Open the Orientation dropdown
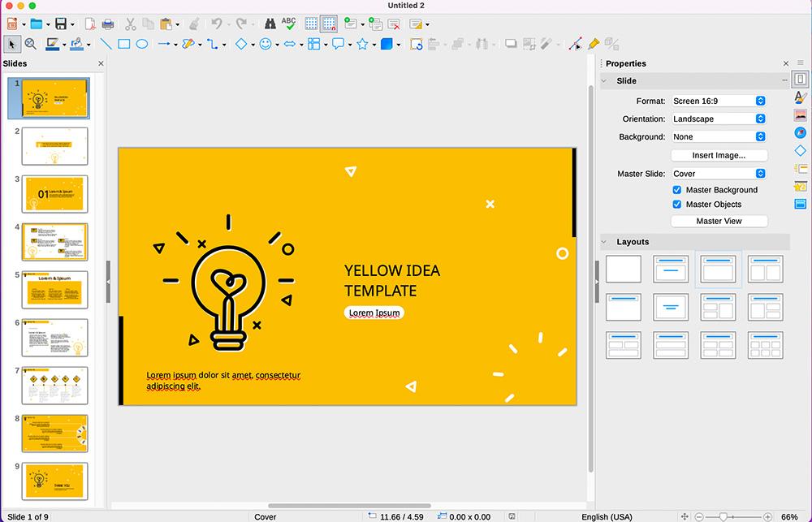The height and width of the screenshot is (522, 812). 719,119
